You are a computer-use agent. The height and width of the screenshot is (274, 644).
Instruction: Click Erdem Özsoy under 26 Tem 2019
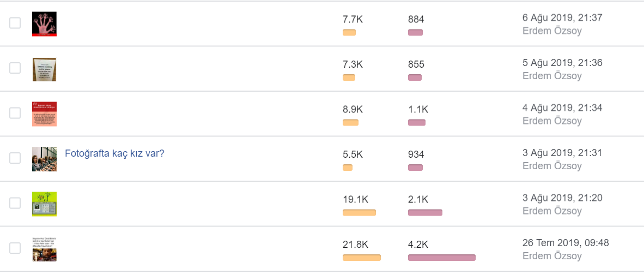pos(552,256)
